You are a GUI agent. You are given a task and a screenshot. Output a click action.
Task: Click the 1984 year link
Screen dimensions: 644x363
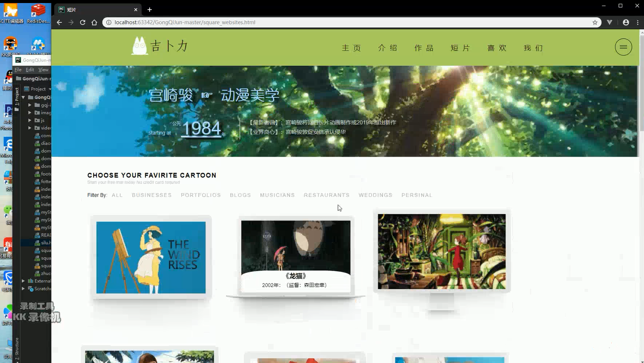201,128
